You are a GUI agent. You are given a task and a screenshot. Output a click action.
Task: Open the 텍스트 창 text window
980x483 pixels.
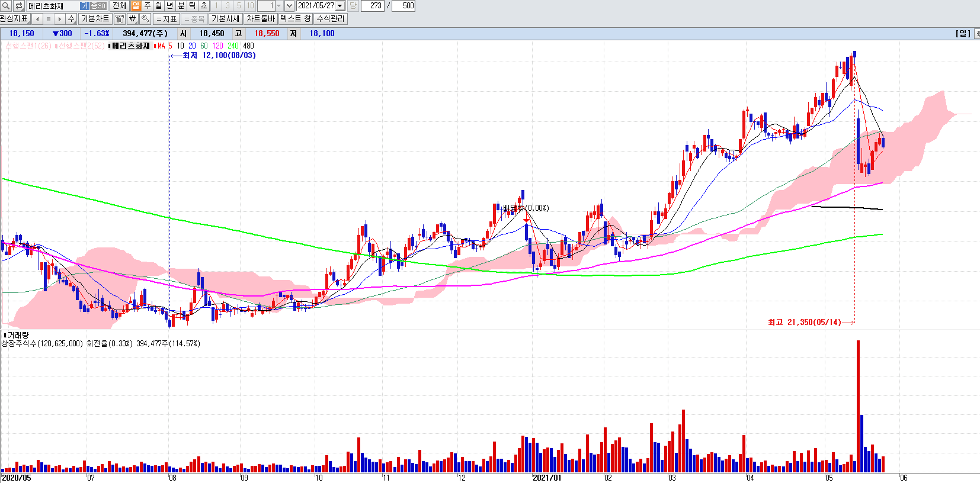[295, 19]
